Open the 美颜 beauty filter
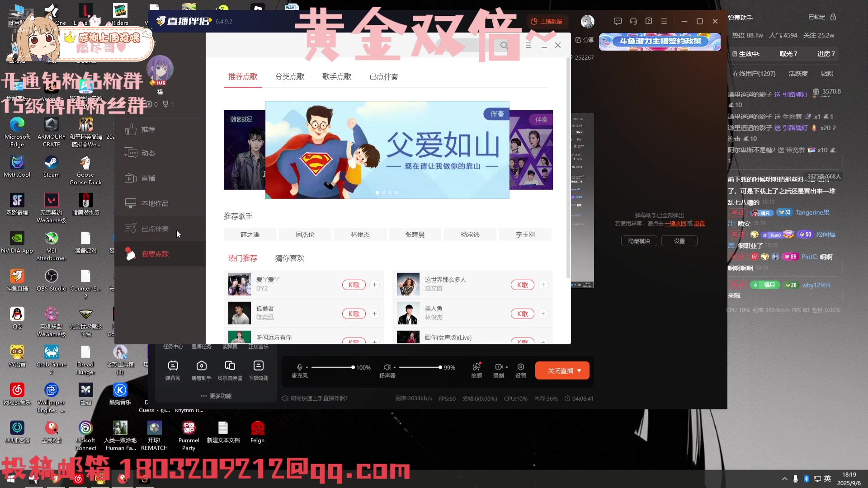The image size is (868, 488). click(476, 370)
